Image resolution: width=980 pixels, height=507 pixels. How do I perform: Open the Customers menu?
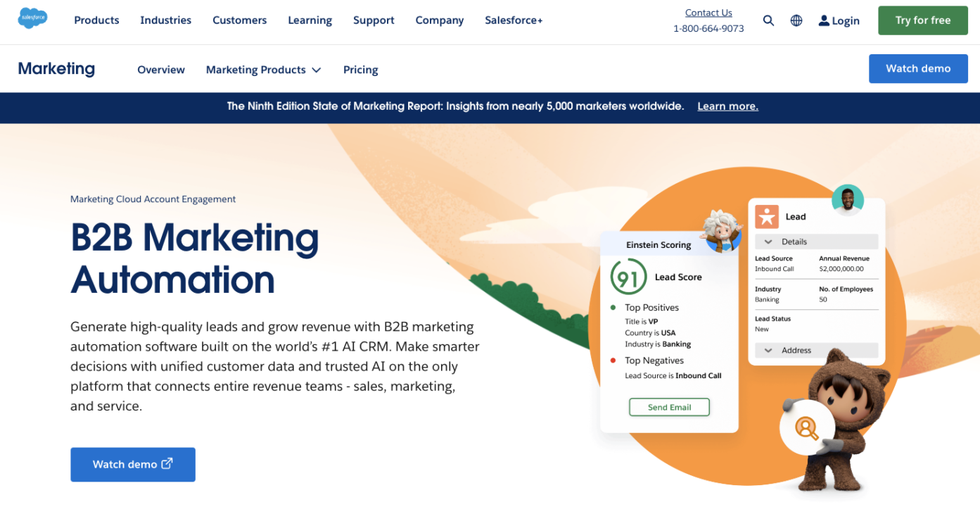pos(240,20)
